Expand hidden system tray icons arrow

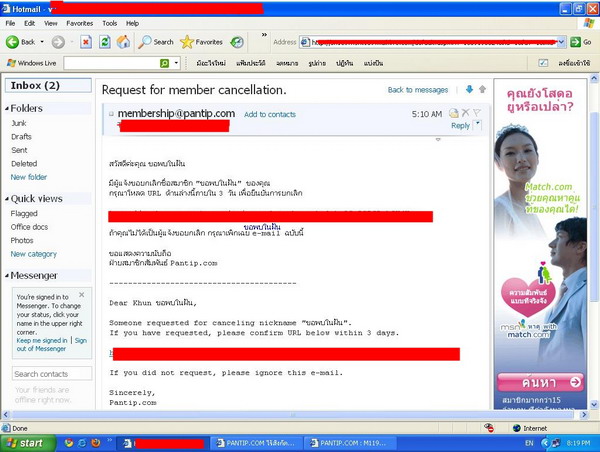click(x=546, y=443)
